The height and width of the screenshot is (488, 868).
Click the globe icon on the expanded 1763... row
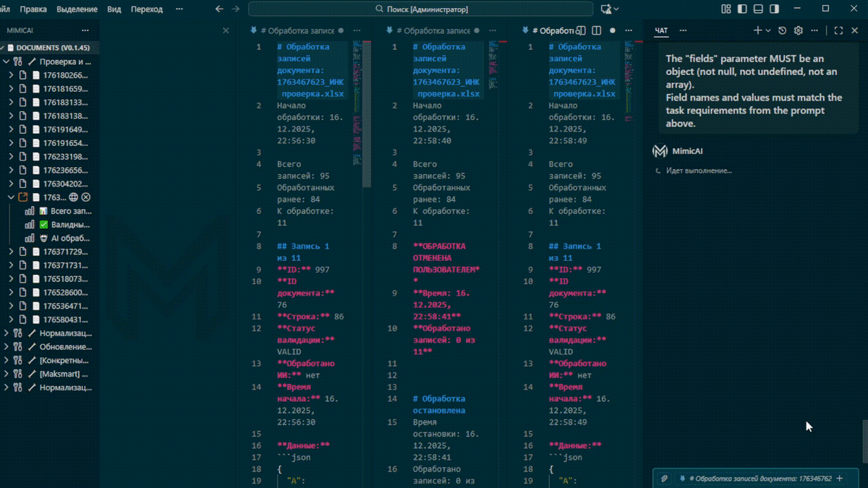point(73,197)
